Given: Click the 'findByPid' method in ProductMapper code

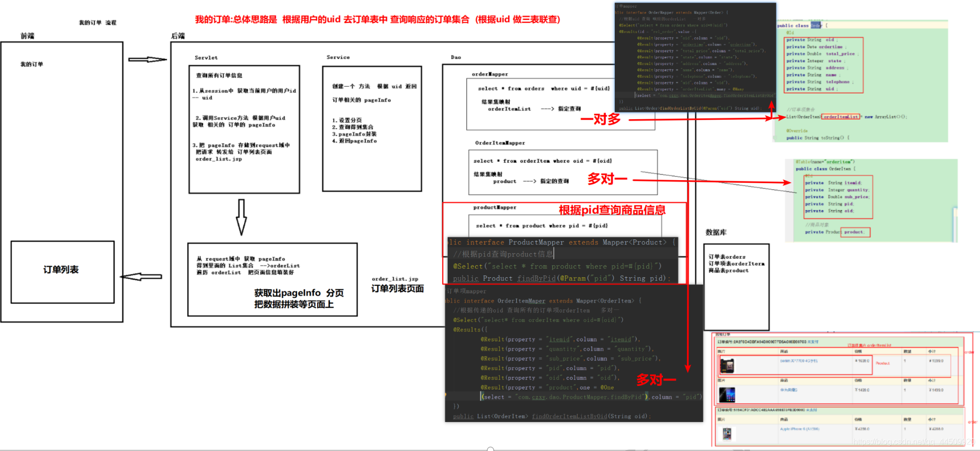Looking at the screenshot, I should click(x=536, y=278).
